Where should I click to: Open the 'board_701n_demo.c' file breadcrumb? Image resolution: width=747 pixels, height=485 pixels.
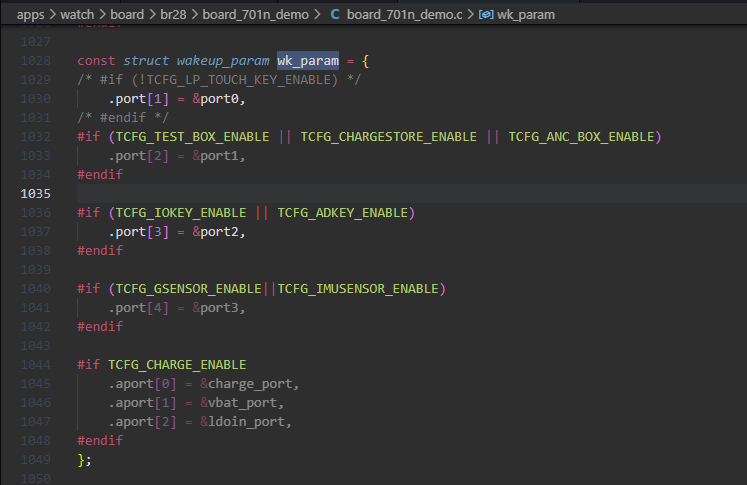404,15
